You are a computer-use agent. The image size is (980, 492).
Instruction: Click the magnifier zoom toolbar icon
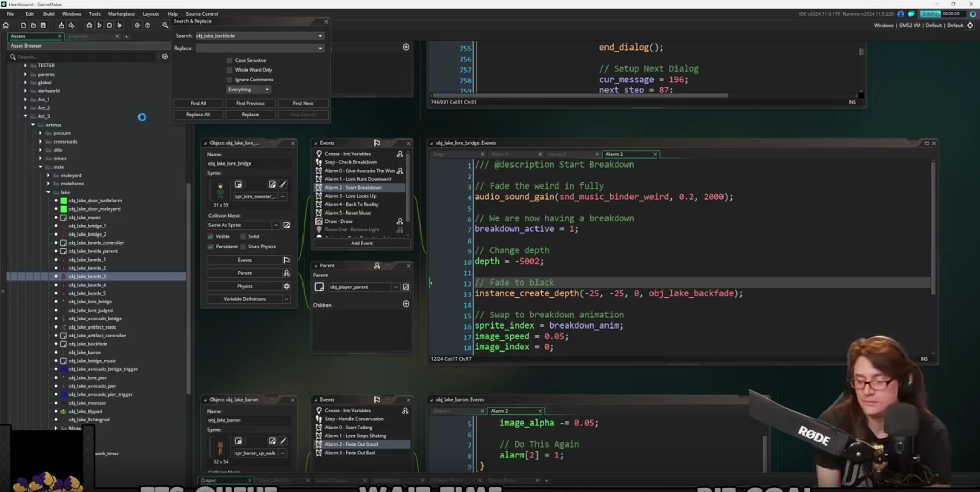[165, 25]
